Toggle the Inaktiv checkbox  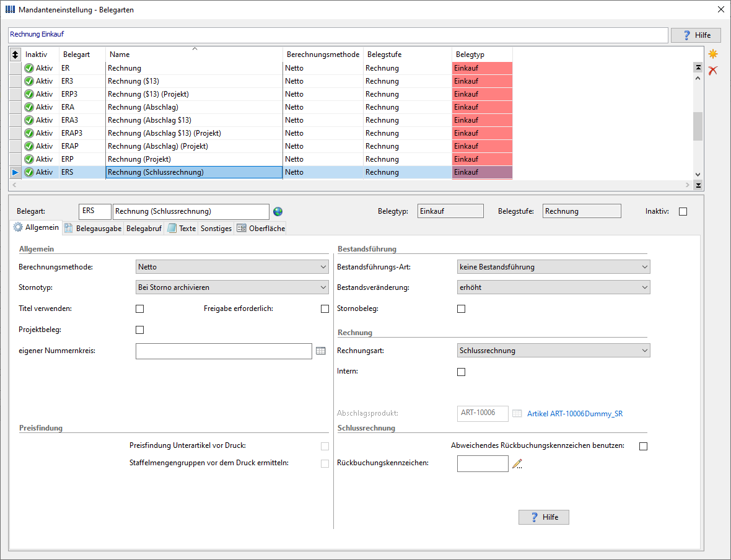click(x=683, y=212)
